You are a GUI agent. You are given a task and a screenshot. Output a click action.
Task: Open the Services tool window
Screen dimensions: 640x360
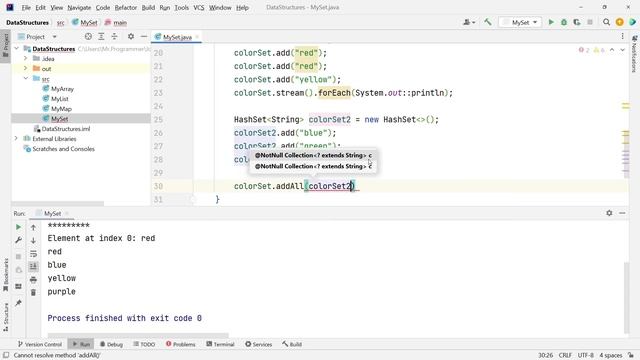(258, 344)
